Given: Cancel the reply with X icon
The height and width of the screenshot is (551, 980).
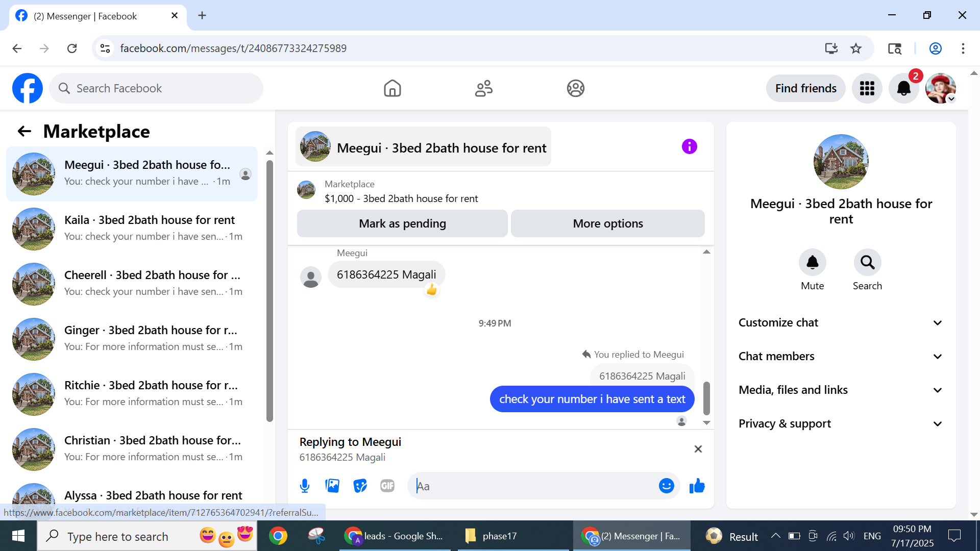Looking at the screenshot, I should 698,449.
